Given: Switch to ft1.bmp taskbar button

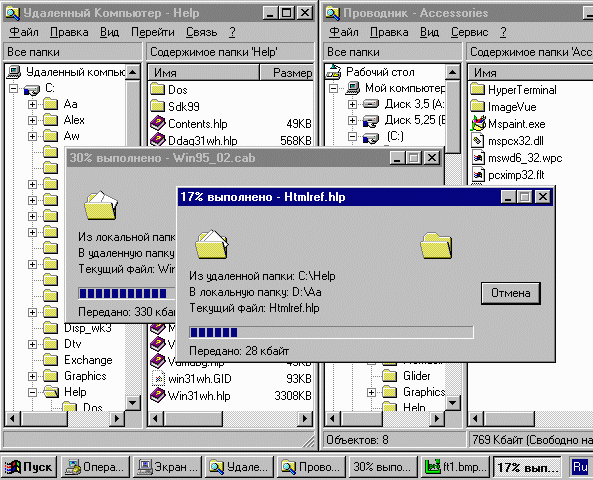Looking at the screenshot, I should coord(456,467).
